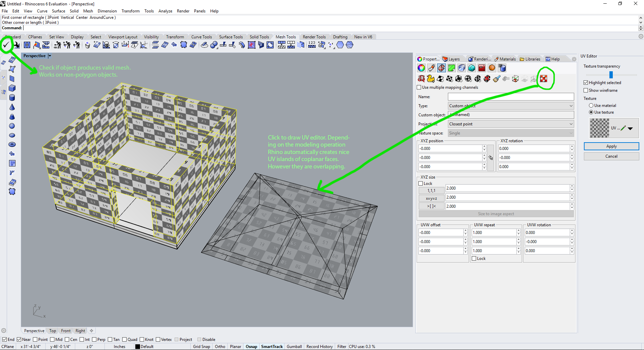Adjust the Texture transparency slider handle
644x350 pixels.
[611, 75]
